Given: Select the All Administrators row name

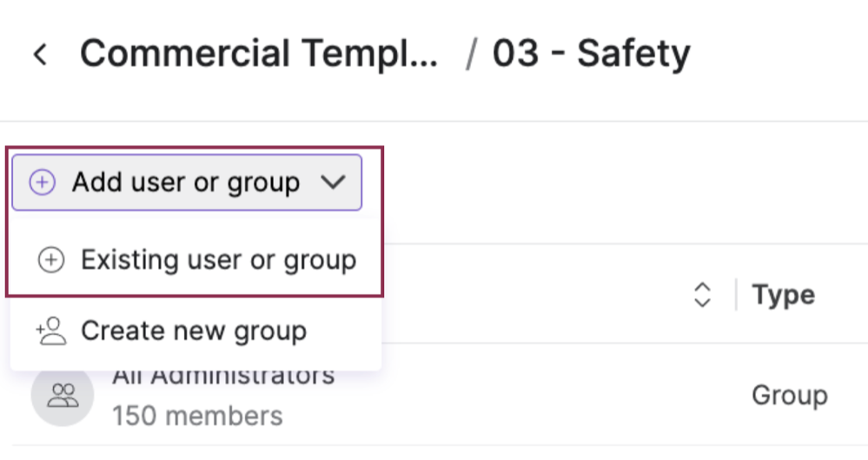Looking at the screenshot, I should [223, 376].
